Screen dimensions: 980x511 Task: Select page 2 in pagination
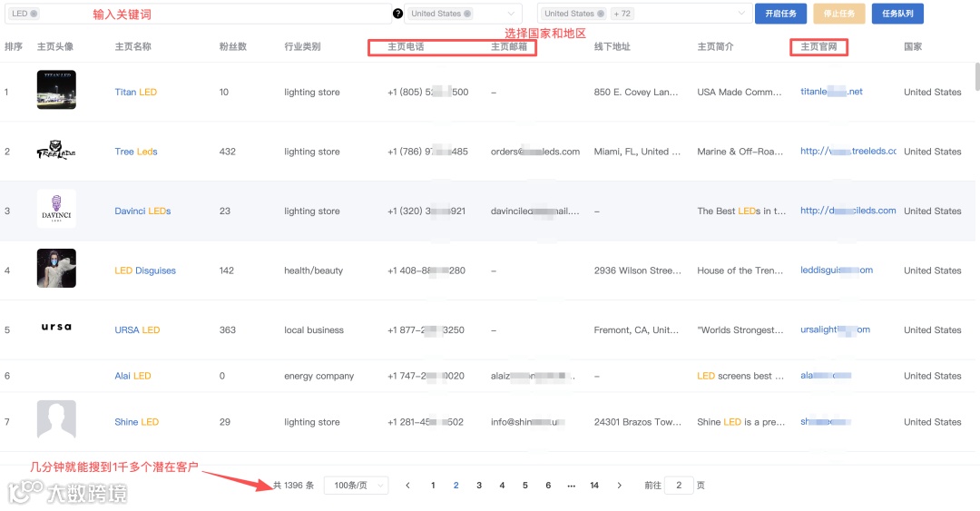point(456,486)
